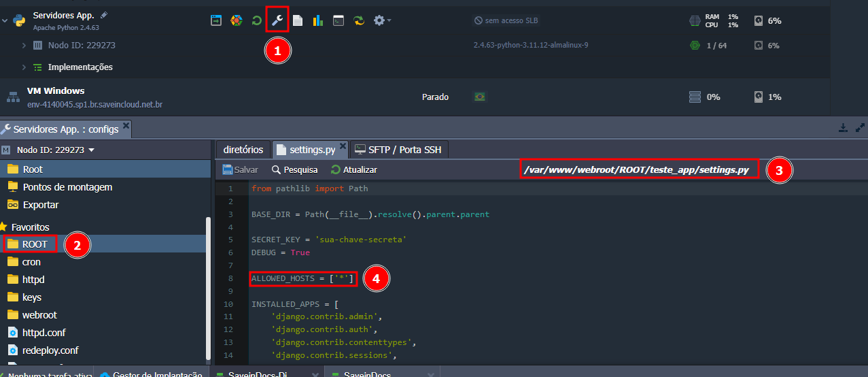The image size is (868, 377).
Task: Click the BASE_DIR code line
Action: 370,214
